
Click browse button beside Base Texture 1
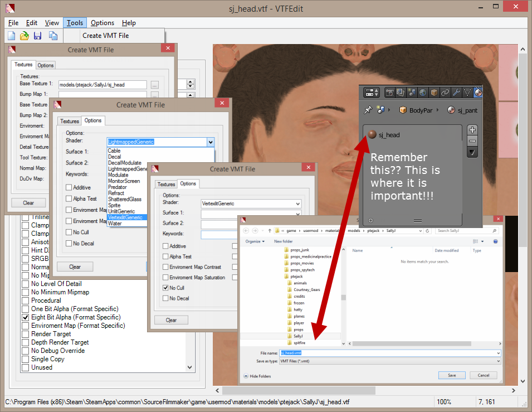[154, 85]
